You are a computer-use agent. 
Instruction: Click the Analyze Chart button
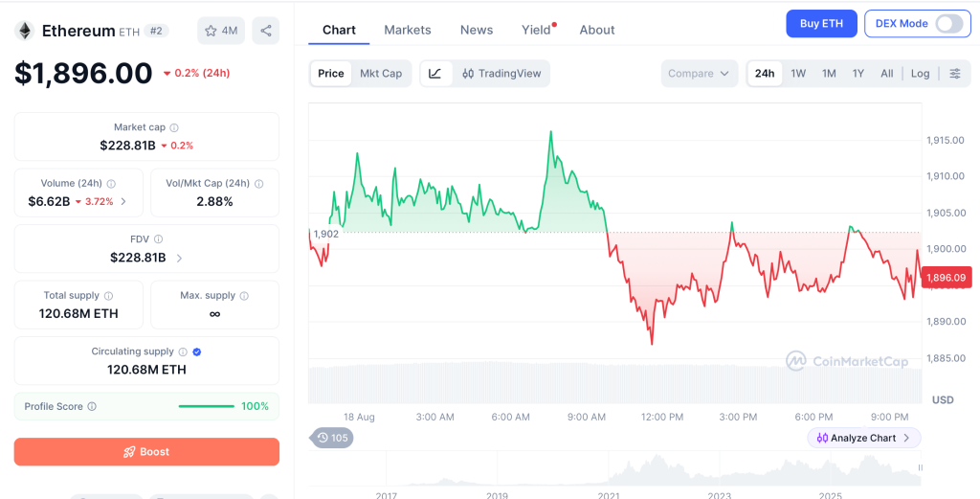click(864, 438)
